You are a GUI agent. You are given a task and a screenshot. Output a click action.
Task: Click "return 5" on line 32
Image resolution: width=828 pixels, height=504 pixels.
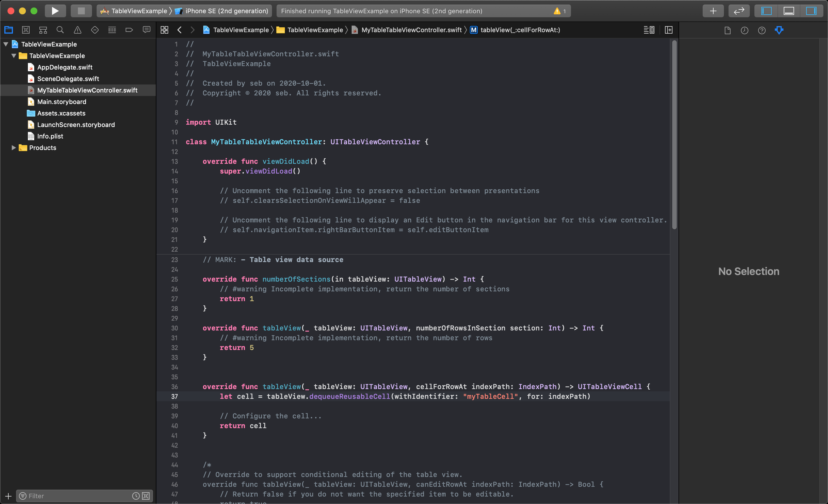click(x=237, y=347)
